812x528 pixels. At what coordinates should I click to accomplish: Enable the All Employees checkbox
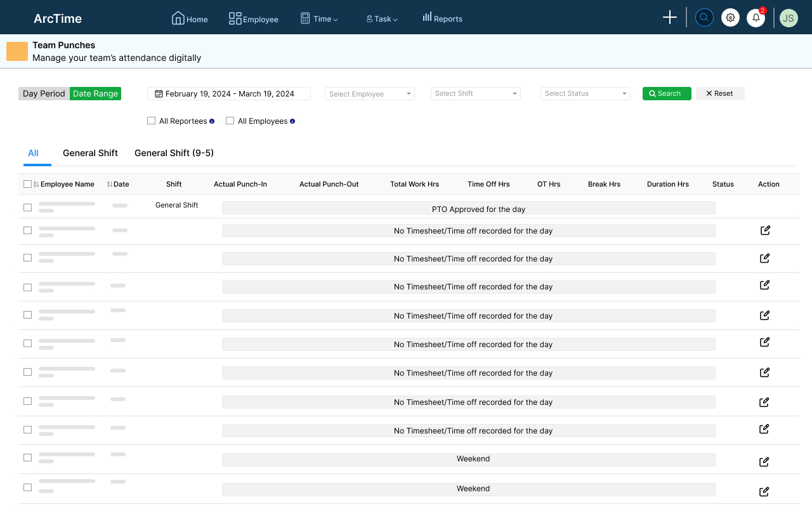[x=230, y=121]
